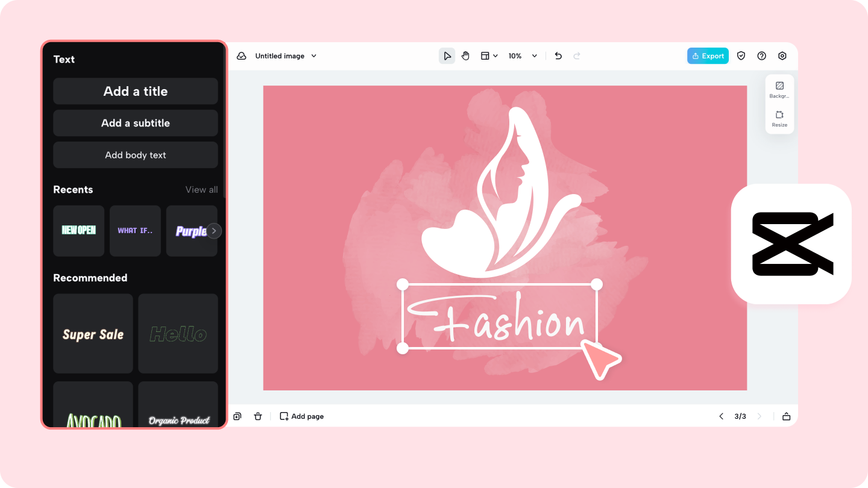Expand more Recents with the right chevron
Viewport: 868px width, 488px height.
213,231
